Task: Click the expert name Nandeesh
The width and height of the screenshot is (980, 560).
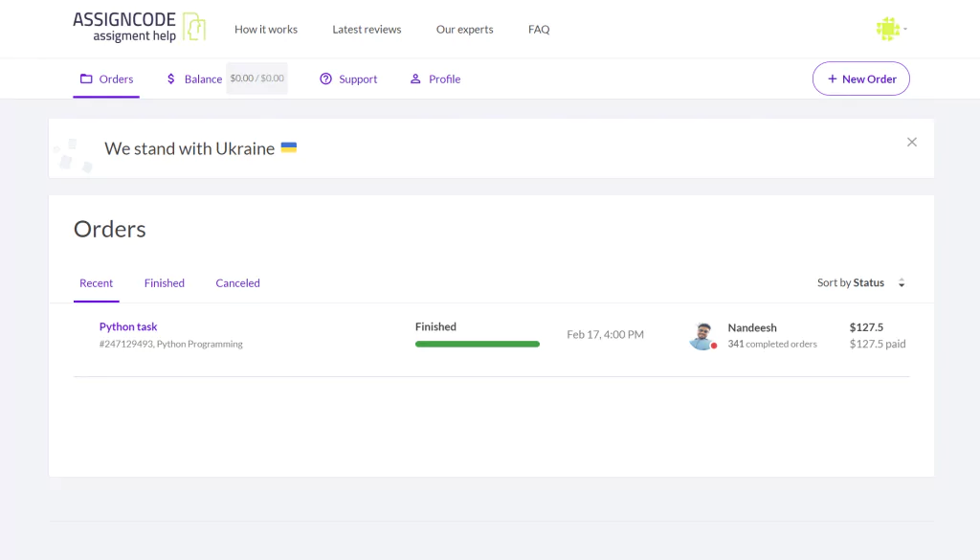Action: pos(752,327)
